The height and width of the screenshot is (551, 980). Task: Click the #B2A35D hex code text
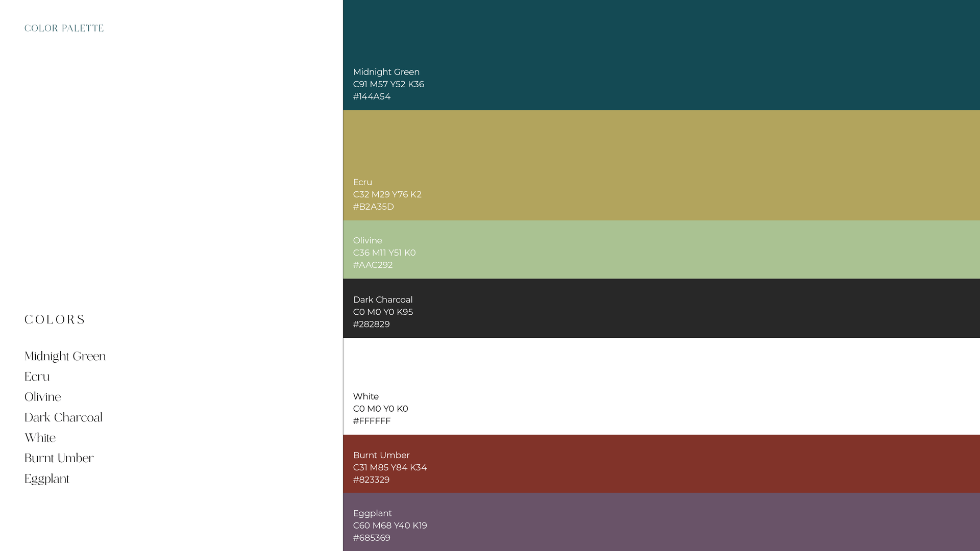(374, 207)
